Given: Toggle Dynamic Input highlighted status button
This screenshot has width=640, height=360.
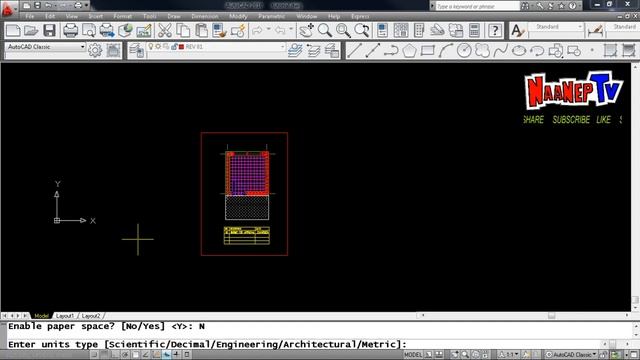Looking at the screenshot, I should [x=167, y=355].
